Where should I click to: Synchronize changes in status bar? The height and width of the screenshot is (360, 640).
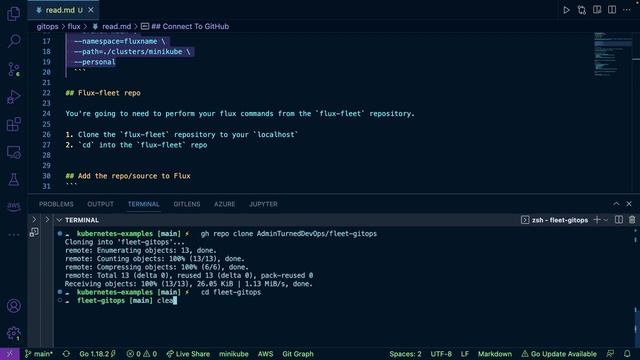click(66, 354)
